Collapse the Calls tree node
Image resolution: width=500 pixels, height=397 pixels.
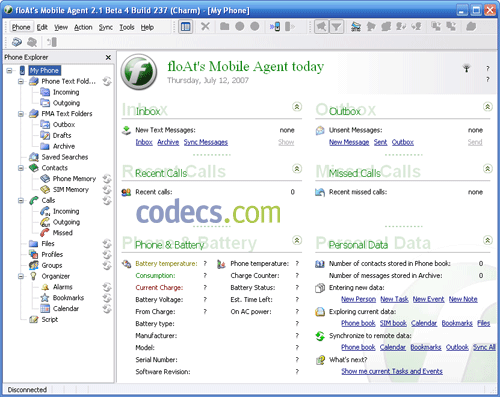21,200
